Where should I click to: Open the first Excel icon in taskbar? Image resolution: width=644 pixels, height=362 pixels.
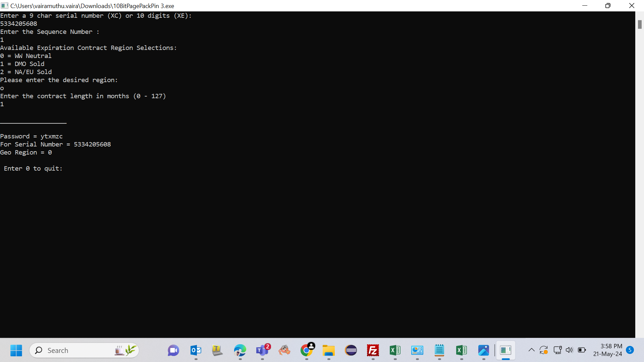coord(395,351)
